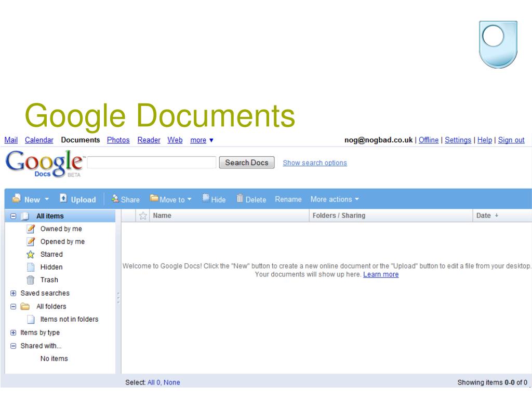Select All 0 items link
This screenshot has width=532, height=399.
[x=154, y=382]
